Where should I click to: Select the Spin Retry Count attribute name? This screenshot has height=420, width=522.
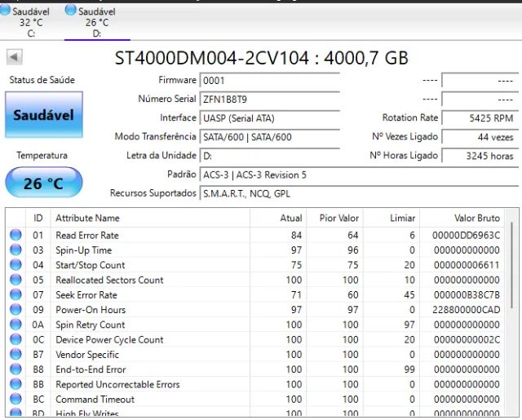[91, 325]
